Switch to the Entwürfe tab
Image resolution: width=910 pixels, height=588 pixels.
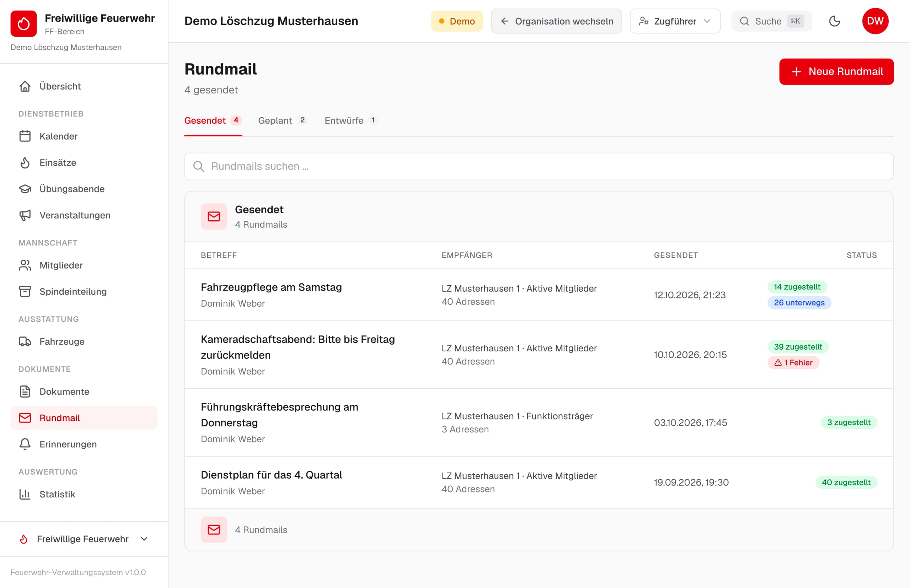352,121
